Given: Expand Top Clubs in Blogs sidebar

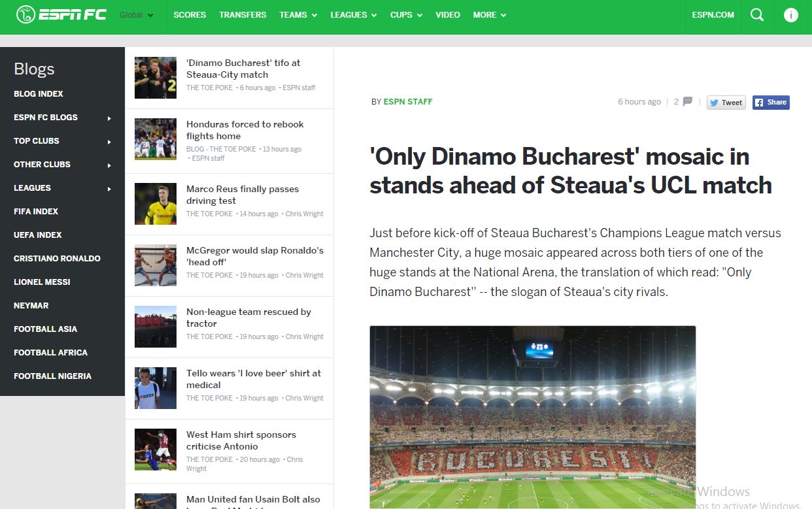Looking at the screenshot, I should point(62,141).
